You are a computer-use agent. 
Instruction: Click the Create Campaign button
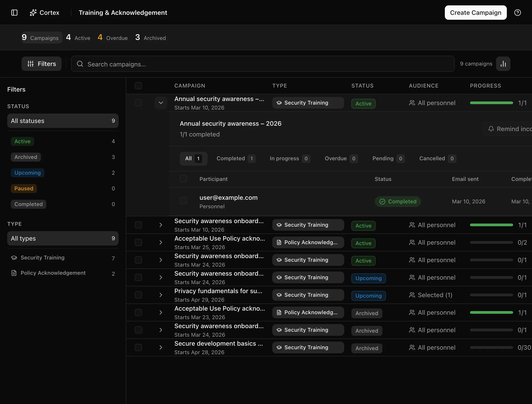475,13
